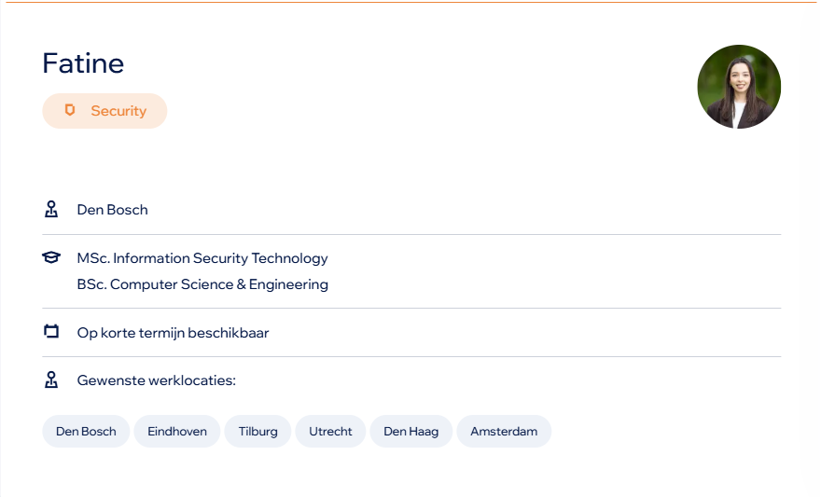Select the orange Security badge
The width and height of the screenshot is (820, 497).
click(105, 111)
